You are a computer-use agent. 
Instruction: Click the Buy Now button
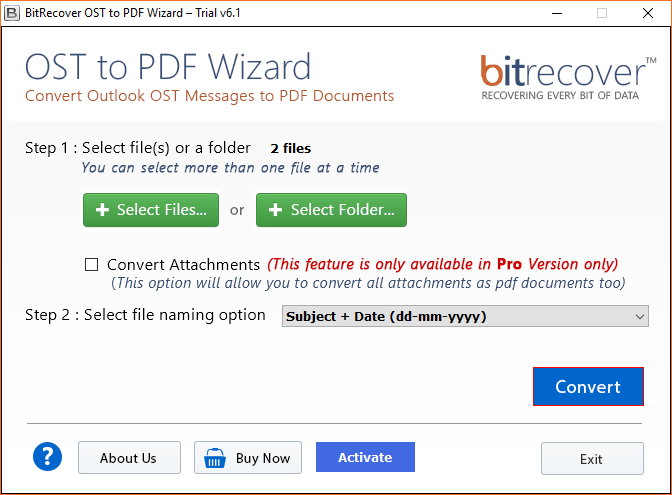click(x=248, y=458)
